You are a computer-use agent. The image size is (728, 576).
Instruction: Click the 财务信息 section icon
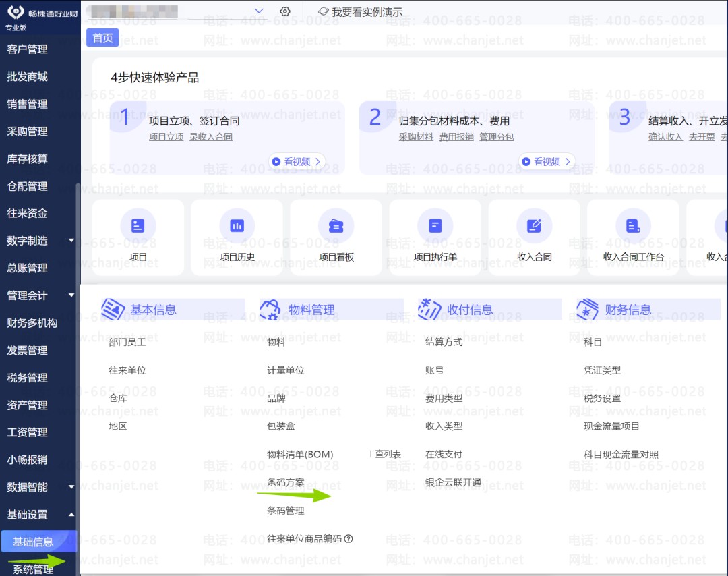click(587, 310)
